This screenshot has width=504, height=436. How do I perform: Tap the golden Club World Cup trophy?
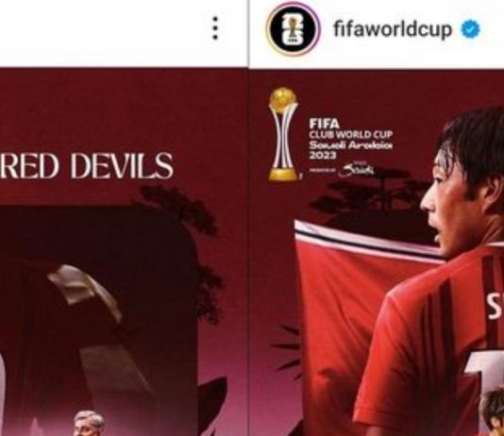pos(283,134)
